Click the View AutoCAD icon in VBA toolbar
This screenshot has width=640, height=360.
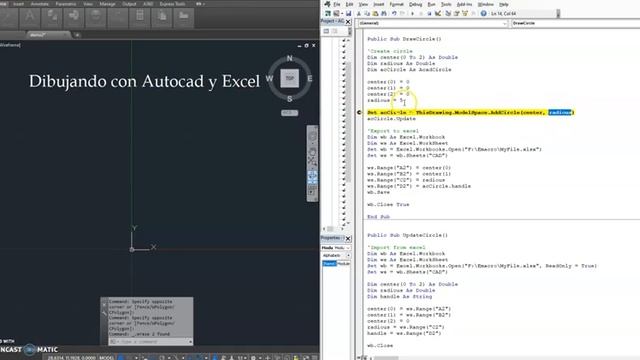328,13
